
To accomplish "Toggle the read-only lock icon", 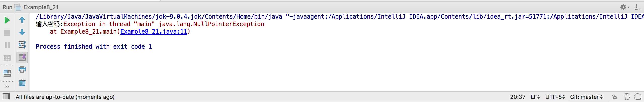I will coord(614,97).
